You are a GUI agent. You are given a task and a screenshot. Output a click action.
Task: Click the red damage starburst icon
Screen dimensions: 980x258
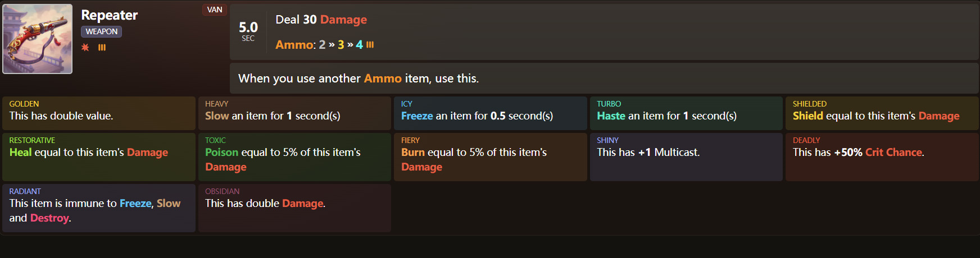(x=85, y=48)
